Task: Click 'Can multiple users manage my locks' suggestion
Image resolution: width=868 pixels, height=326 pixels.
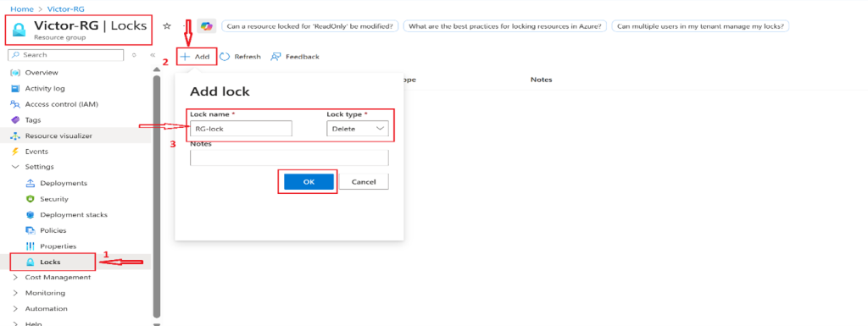Action: 700,26
